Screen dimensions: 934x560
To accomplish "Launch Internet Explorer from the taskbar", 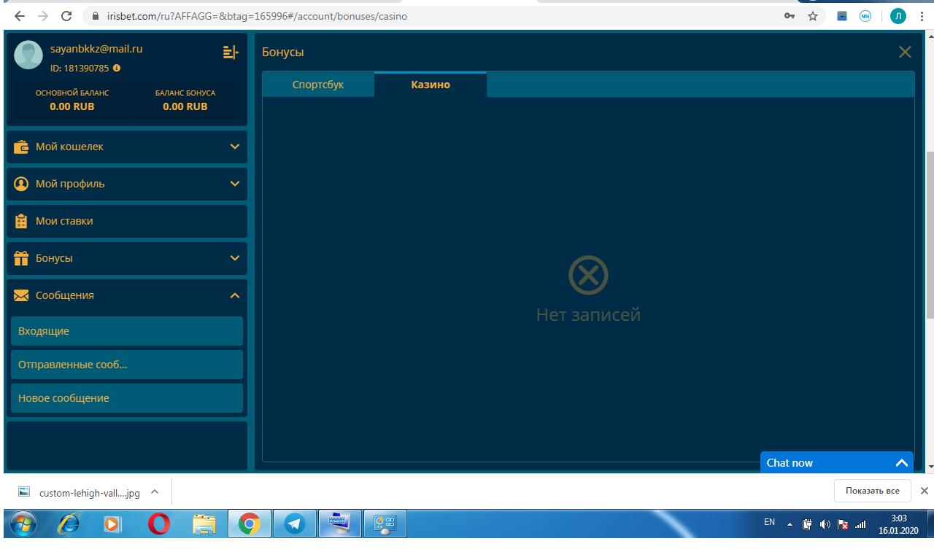I will point(69,524).
